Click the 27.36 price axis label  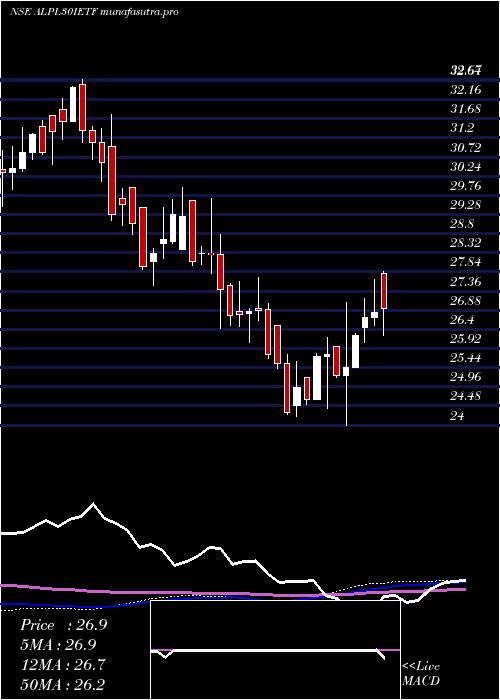[466, 282]
